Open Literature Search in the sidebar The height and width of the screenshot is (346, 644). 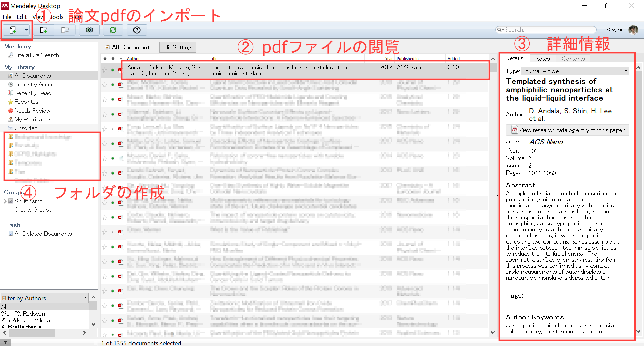click(x=37, y=55)
